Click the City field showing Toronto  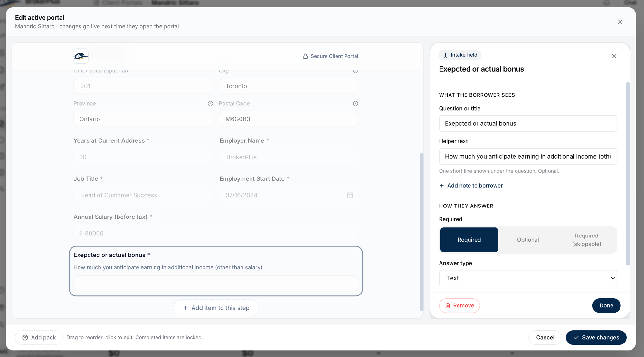coord(288,86)
